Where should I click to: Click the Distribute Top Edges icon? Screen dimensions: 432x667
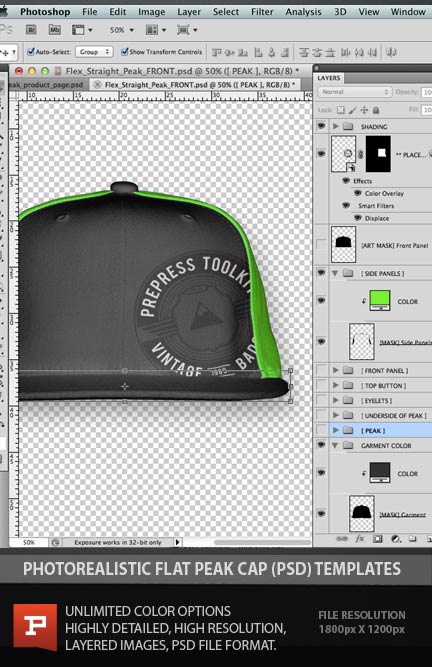click(x=304, y=52)
